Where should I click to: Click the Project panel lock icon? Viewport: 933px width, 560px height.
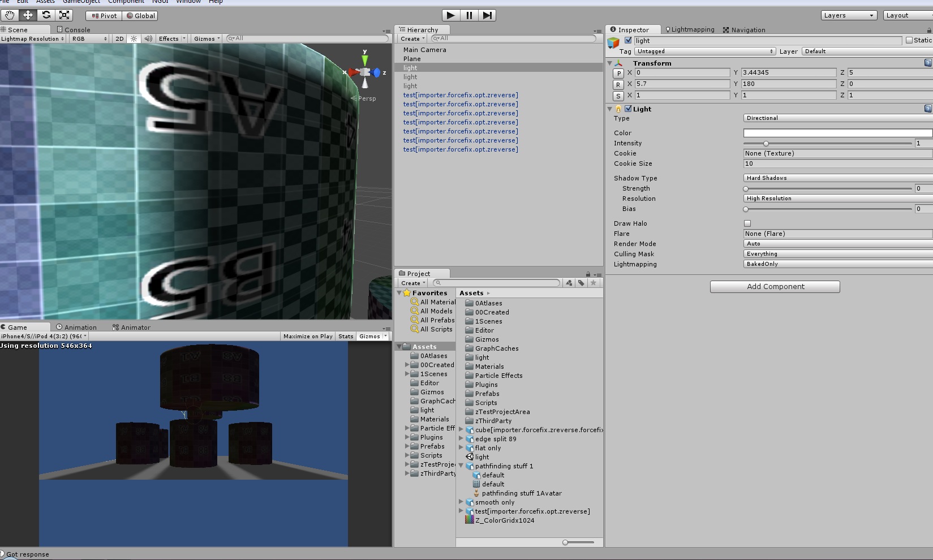[588, 274]
